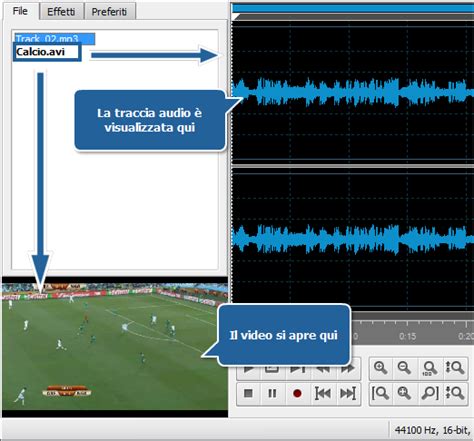The height and width of the screenshot is (441, 474).
Task: Jump to the beginning of the track
Action: click(x=323, y=394)
